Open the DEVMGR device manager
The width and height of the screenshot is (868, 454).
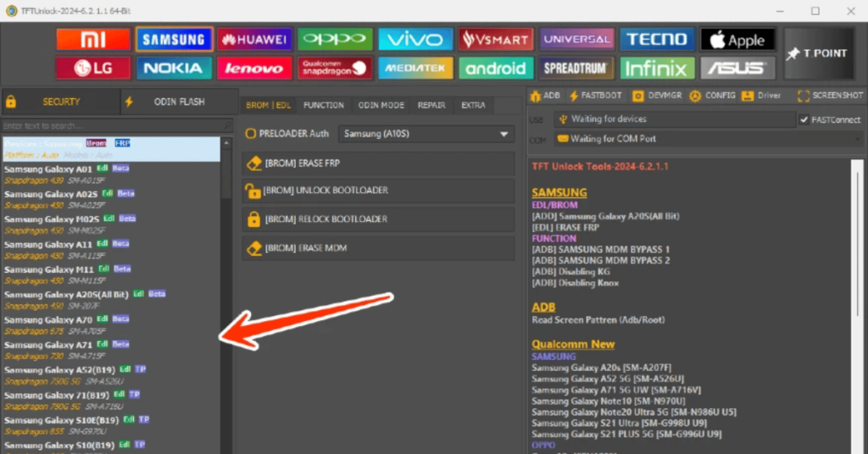pyautogui.click(x=657, y=96)
